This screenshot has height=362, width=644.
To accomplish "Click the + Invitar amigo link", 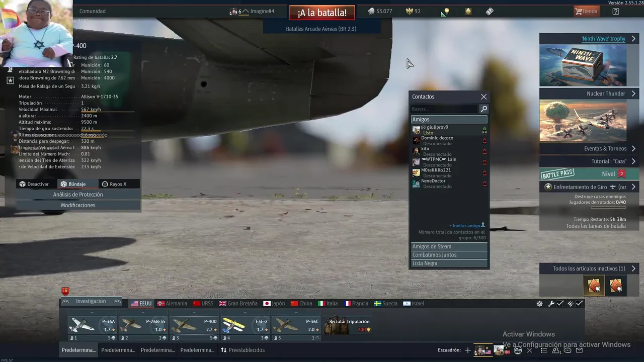I will [467, 226].
